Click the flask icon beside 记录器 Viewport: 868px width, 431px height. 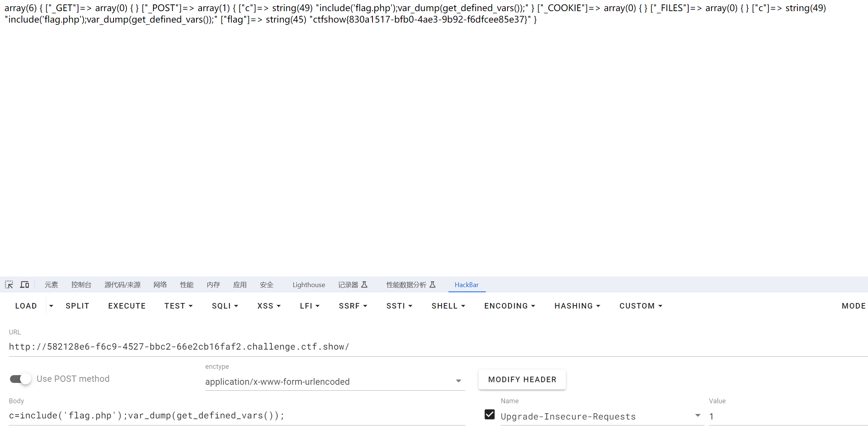(365, 284)
